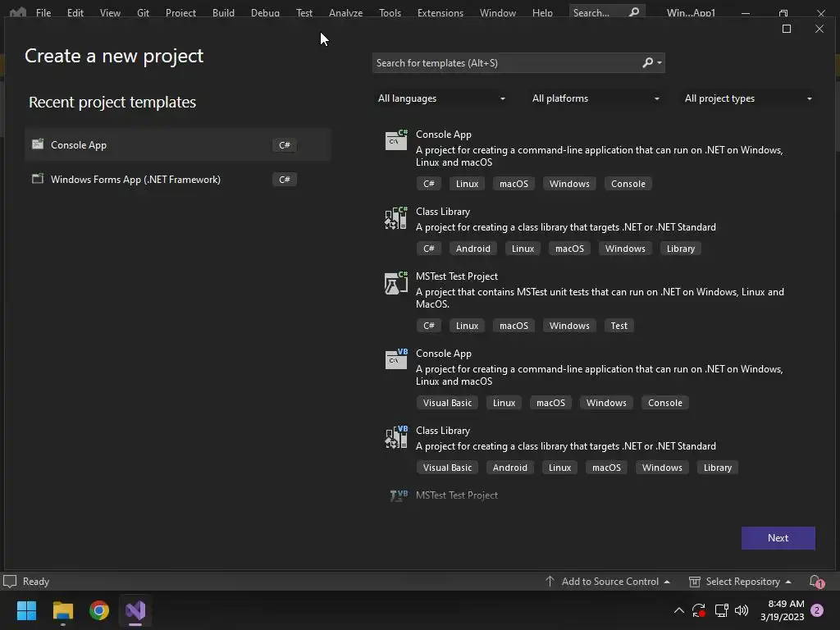Click the volume speaker tray icon
Screen dimensions: 840x630
pos(742,610)
